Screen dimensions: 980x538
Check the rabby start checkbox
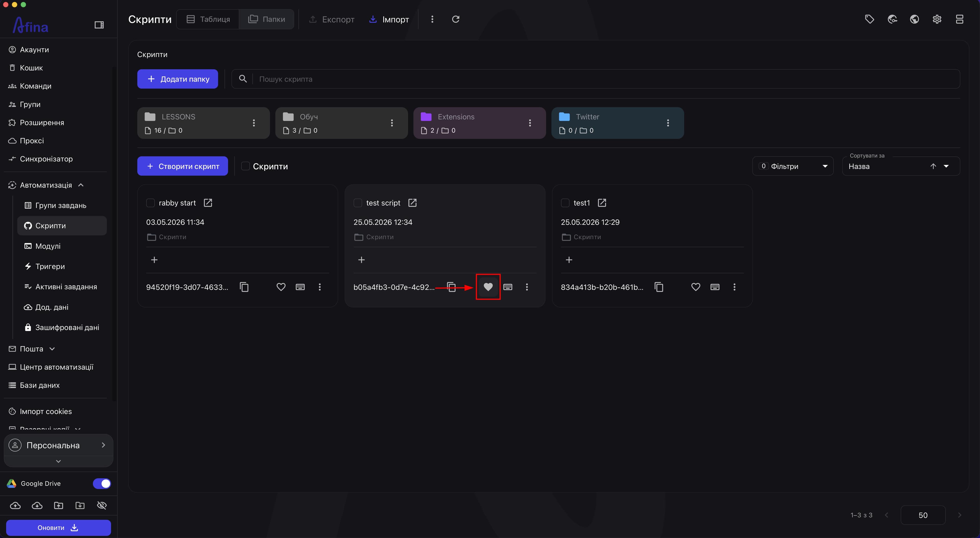tap(150, 203)
